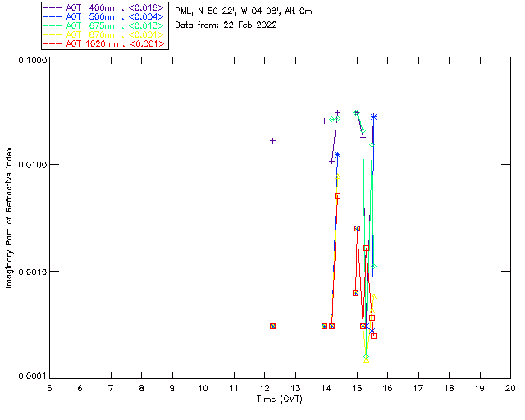Click the highest red square data marker
This screenshot has width=525, height=420.
[337, 195]
